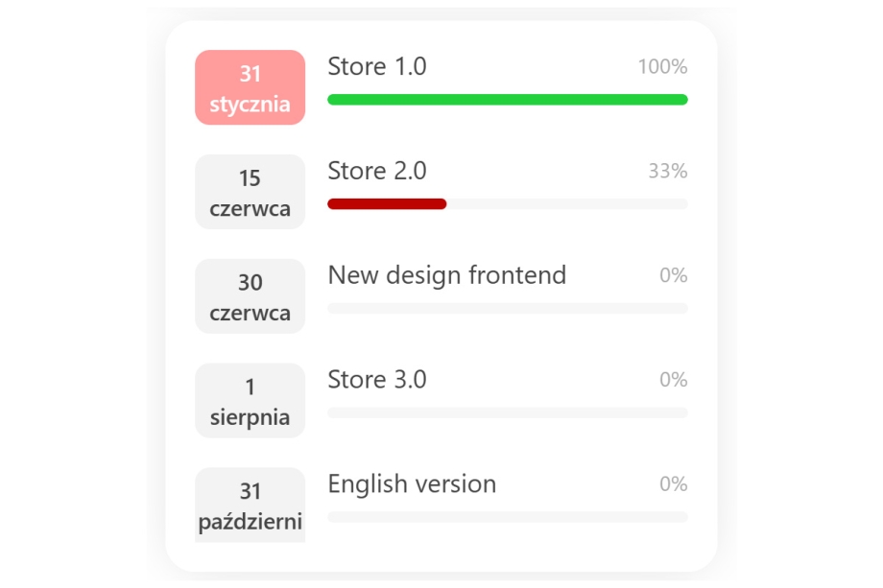Click the 31 października date badge
This screenshot has height=588, width=883.
pos(251,505)
